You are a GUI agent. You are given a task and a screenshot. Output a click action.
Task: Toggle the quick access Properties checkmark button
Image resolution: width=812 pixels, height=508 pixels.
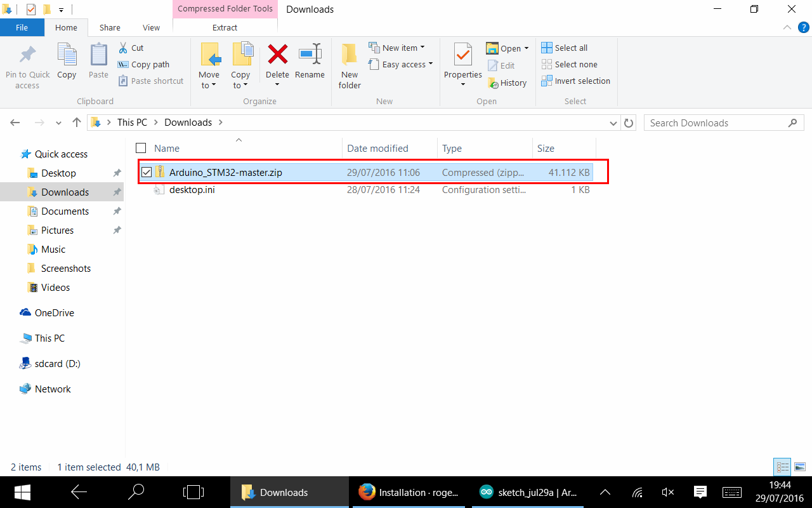pyautogui.click(x=31, y=10)
